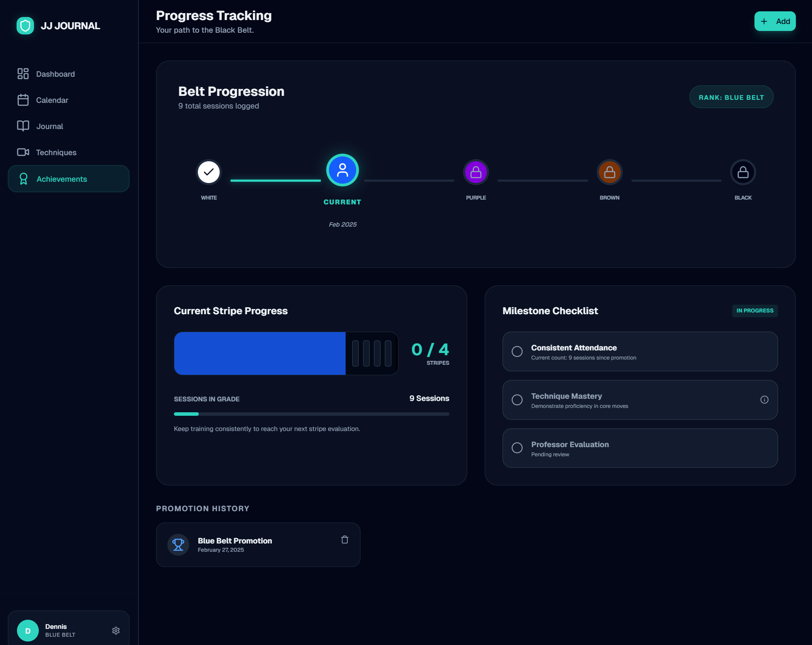Open the IN PROGRESS status label

click(x=754, y=311)
